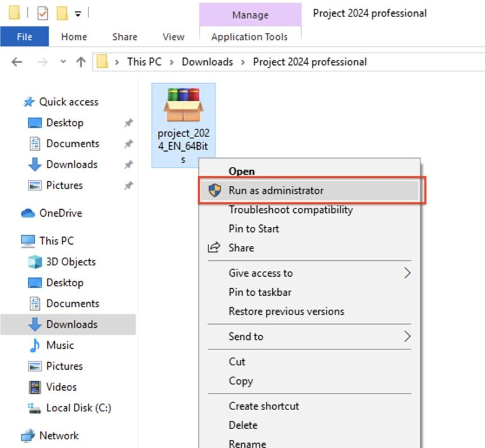
Task: Click the shield icon beside Run as administrator
Action: pyautogui.click(x=215, y=190)
